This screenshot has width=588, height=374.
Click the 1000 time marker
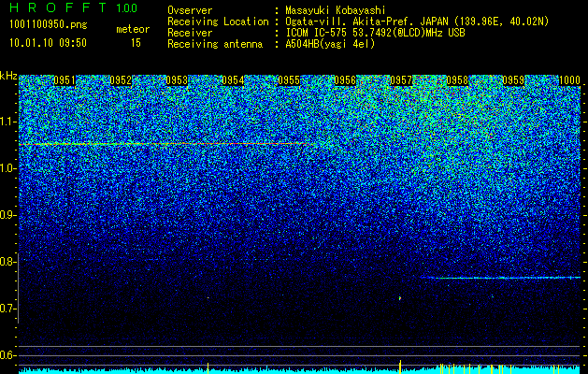569,80
